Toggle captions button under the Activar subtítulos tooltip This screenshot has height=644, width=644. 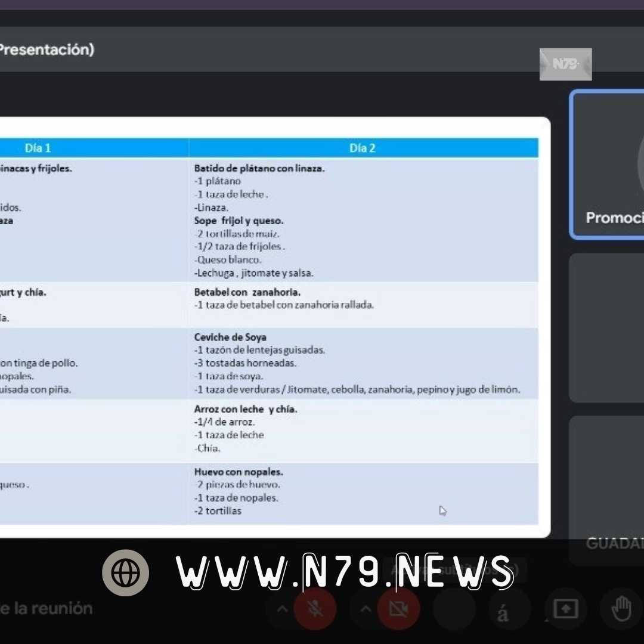tap(454, 609)
